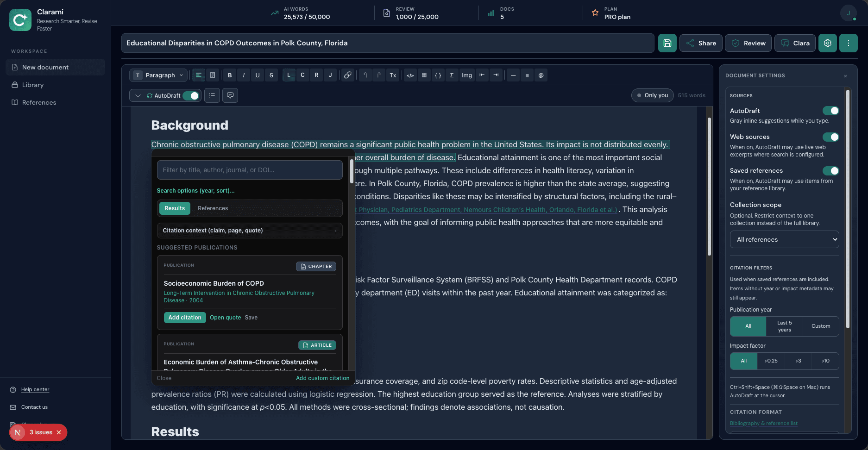This screenshot has height=450, width=868.
Task: Disable the AutoDraft toggle in the toolbar
Action: (x=191, y=95)
